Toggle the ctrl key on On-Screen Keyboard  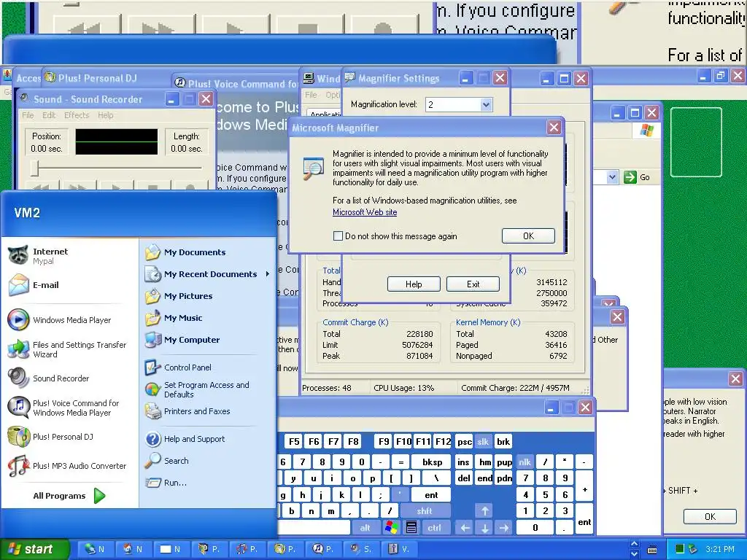click(x=434, y=528)
